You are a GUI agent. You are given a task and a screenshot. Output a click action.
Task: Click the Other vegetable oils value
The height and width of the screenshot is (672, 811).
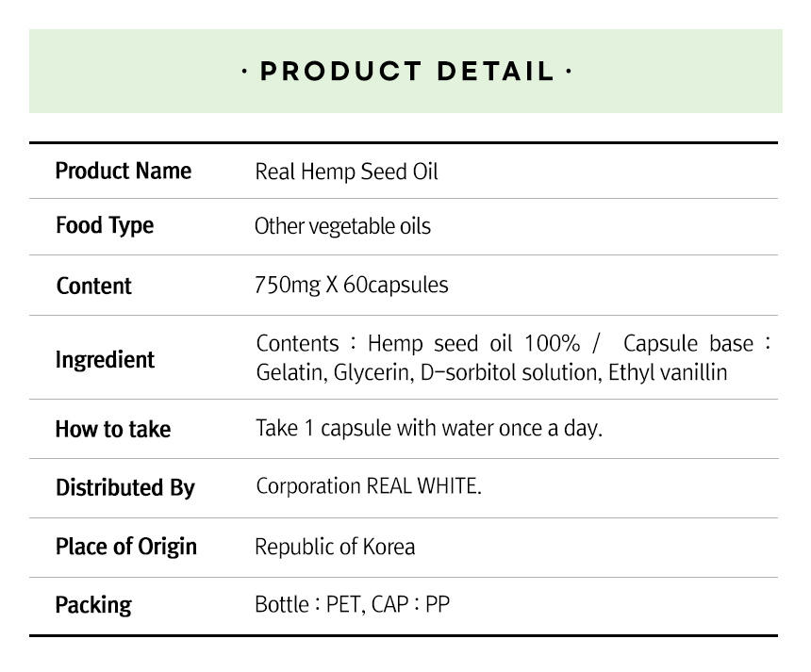tap(342, 226)
